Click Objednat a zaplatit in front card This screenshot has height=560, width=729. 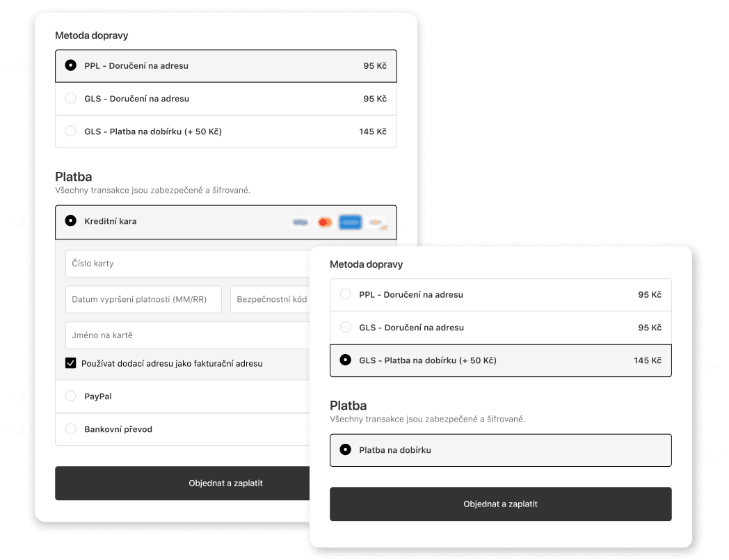pyautogui.click(x=501, y=504)
